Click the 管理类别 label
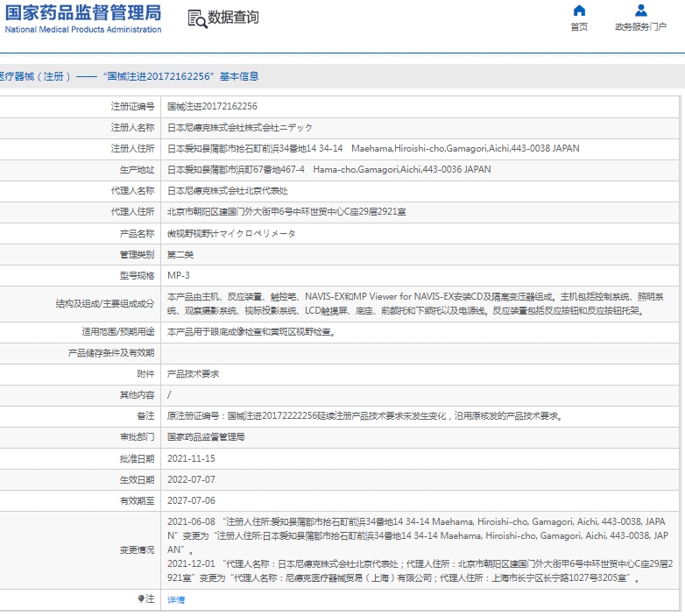The height and width of the screenshot is (616, 685). [138, 255]
